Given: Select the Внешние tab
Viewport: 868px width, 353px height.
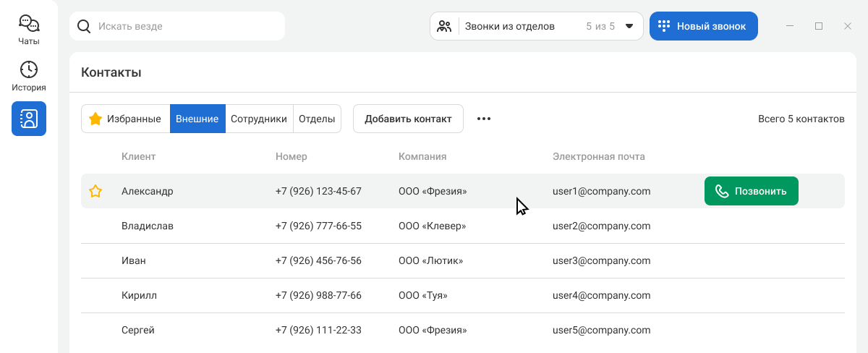Looking at the screenshot, I should pyautogui.click(x=197, y=119).
